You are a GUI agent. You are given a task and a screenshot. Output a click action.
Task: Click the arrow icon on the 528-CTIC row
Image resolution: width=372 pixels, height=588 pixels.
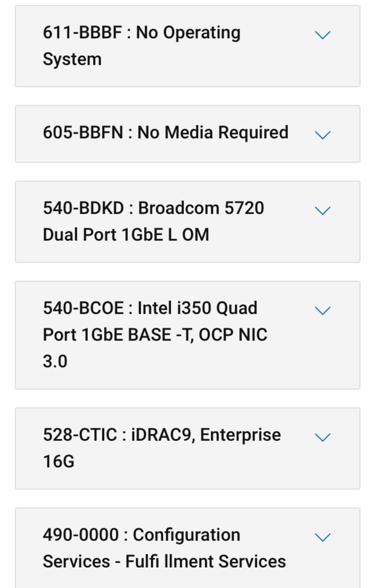point(323,437)
